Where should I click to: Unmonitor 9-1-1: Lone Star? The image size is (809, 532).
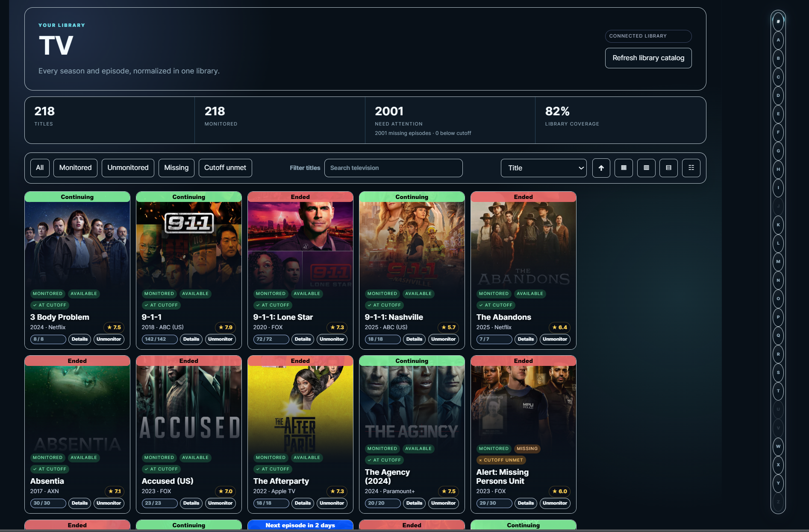[332, 339]
